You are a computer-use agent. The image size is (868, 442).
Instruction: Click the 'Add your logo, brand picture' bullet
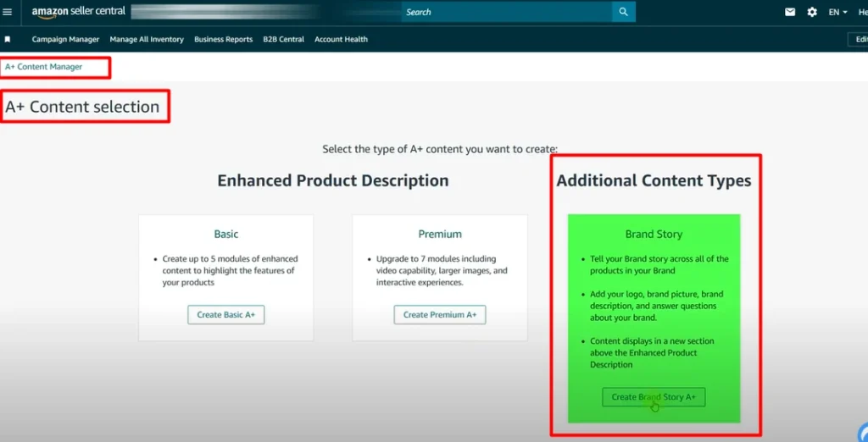657,306
